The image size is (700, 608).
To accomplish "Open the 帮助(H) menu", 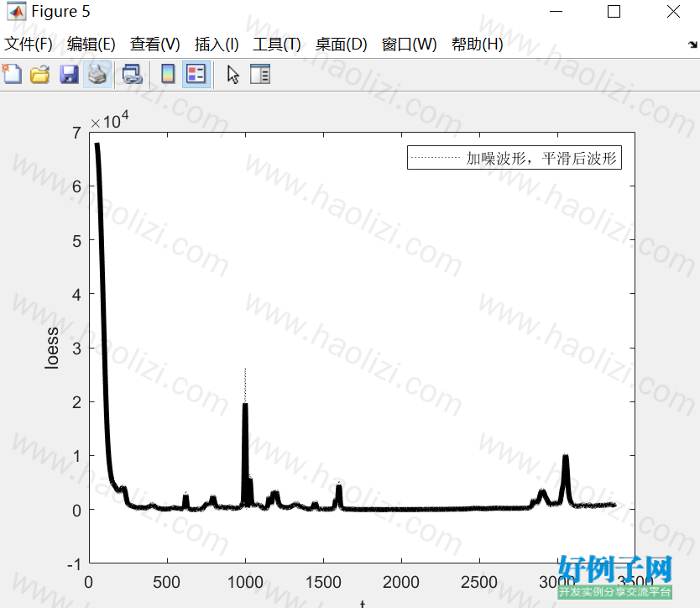I will point(478,45).
